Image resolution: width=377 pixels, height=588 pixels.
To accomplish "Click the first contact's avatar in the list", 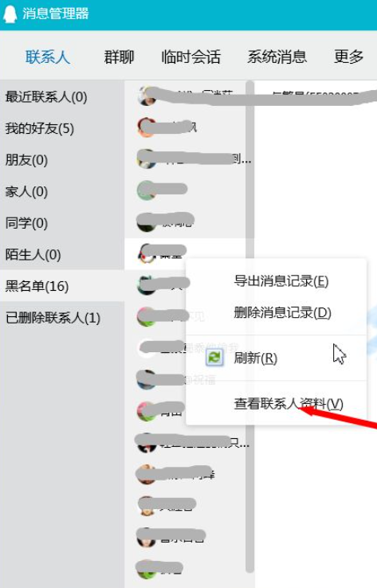I will pos(147,96).
